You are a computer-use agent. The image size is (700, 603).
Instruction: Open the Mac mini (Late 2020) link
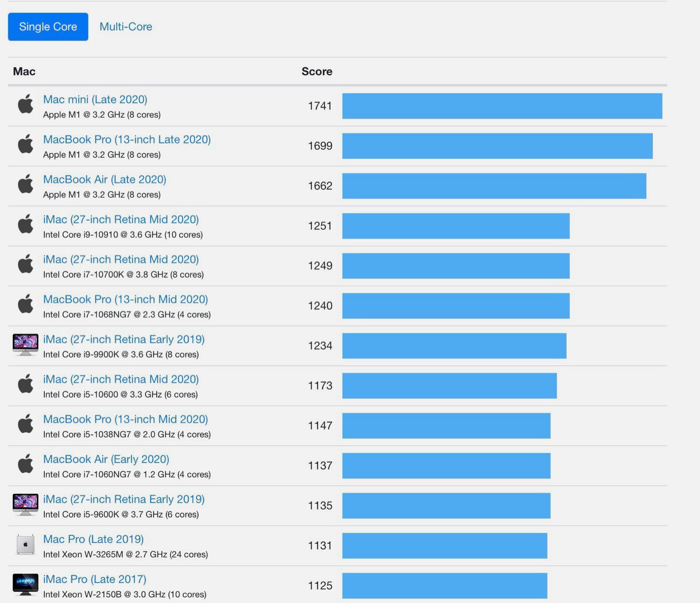[95, 99]
